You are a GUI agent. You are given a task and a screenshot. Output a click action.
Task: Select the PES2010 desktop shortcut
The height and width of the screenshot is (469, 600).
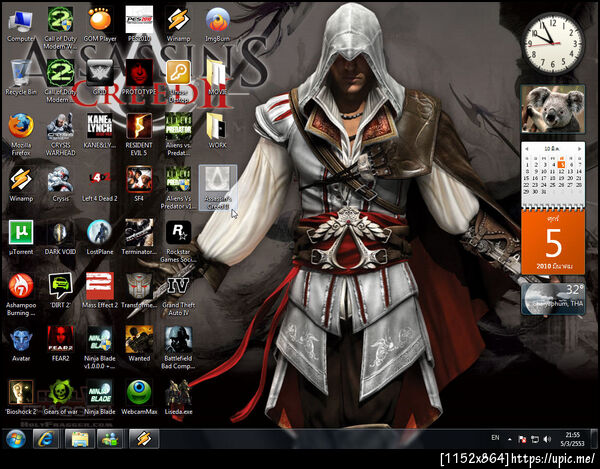coord(139,25)
